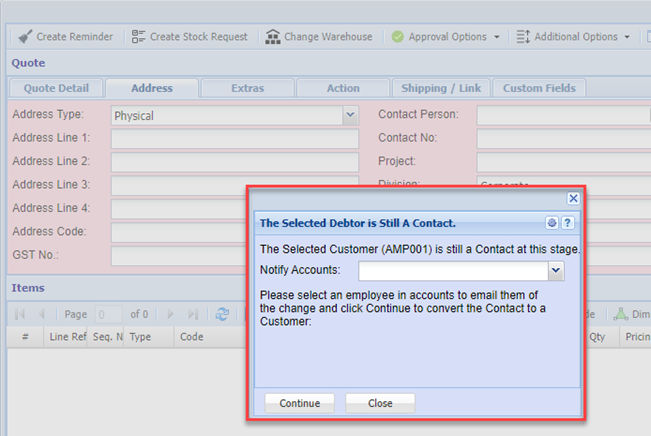
Task: Refresh the Items grid
Action: tap(222, 314)
